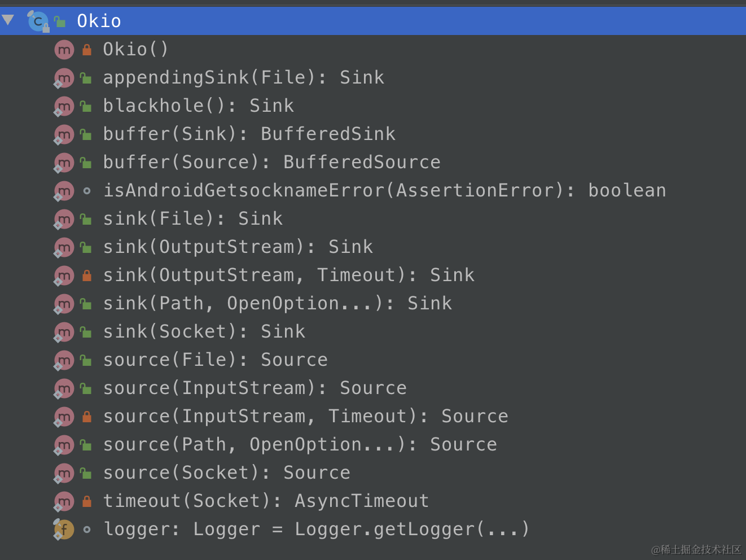746x560 pixels.
Task: Select buffer(Source): BufferedSource method
Action: [271, 162]
